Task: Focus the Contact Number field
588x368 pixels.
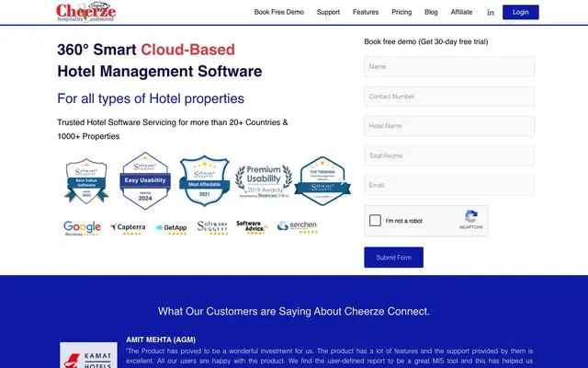Action: pyautogui.click(x=449, y=97)
